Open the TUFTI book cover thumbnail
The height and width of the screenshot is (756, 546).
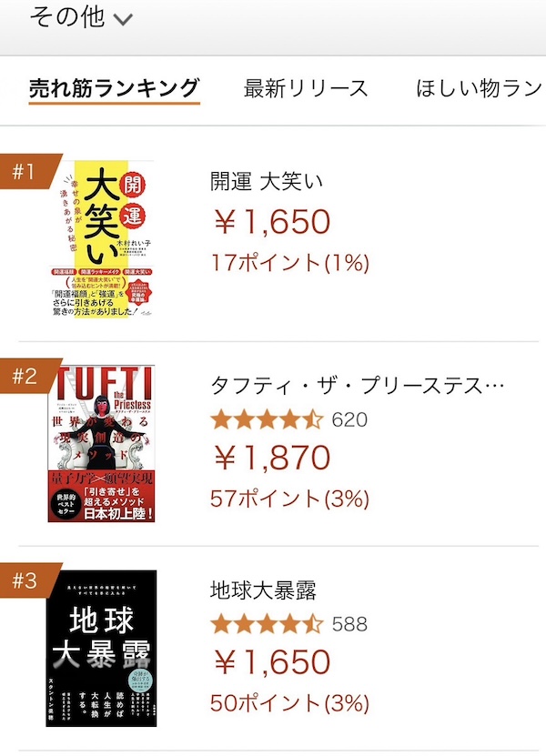pyautogui.click(x=101, y=444)
